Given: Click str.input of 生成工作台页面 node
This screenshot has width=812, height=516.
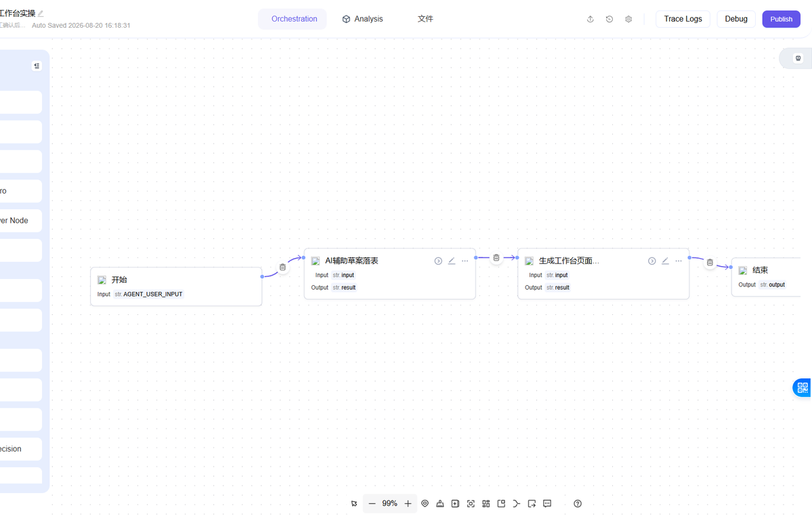Looking at the screenshot, I should [x=557, y=276].
